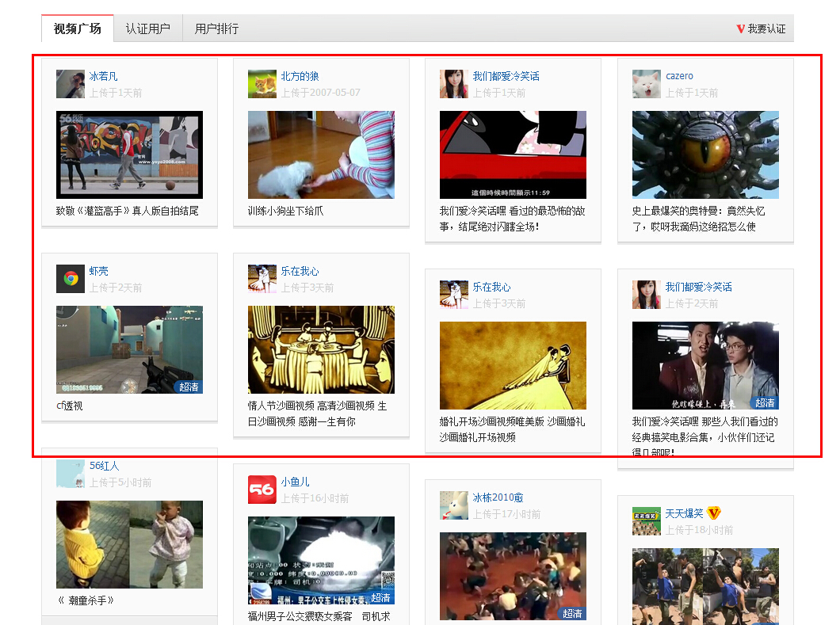Screen dimensions: 840x625
Task: Open the 训练小狗坐下伸爪 video title
Action: (285, 211)
